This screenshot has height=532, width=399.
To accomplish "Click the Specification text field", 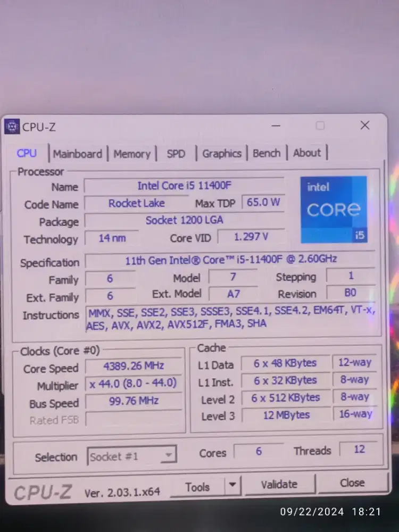I will pos(230,260).
